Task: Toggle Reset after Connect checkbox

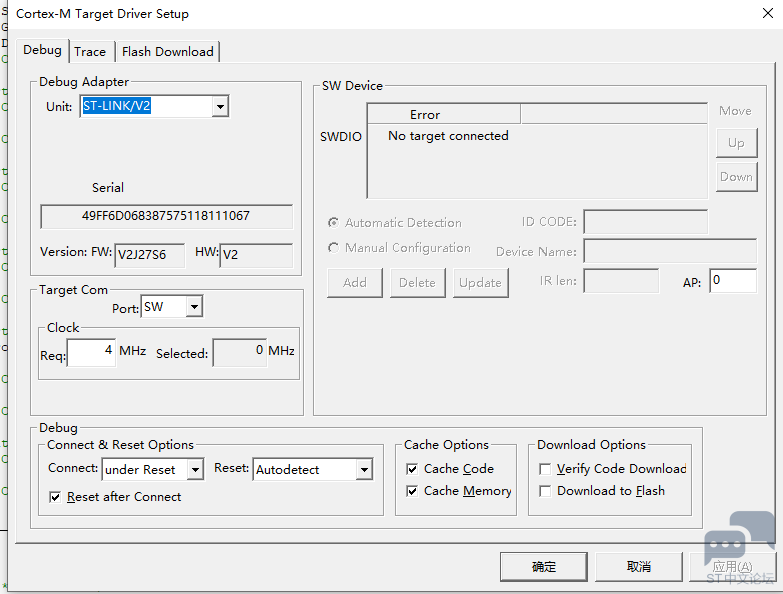Action: click(x=56, y=497)
